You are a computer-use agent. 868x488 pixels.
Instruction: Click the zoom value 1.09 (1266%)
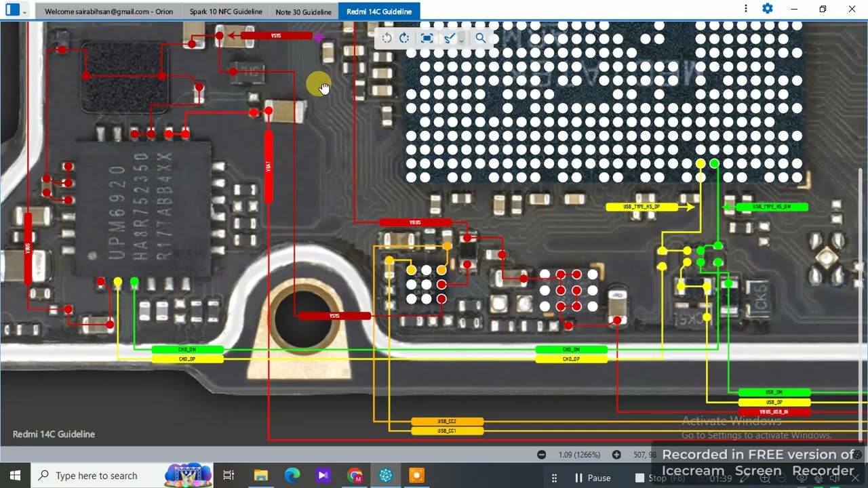pos(579,455)
